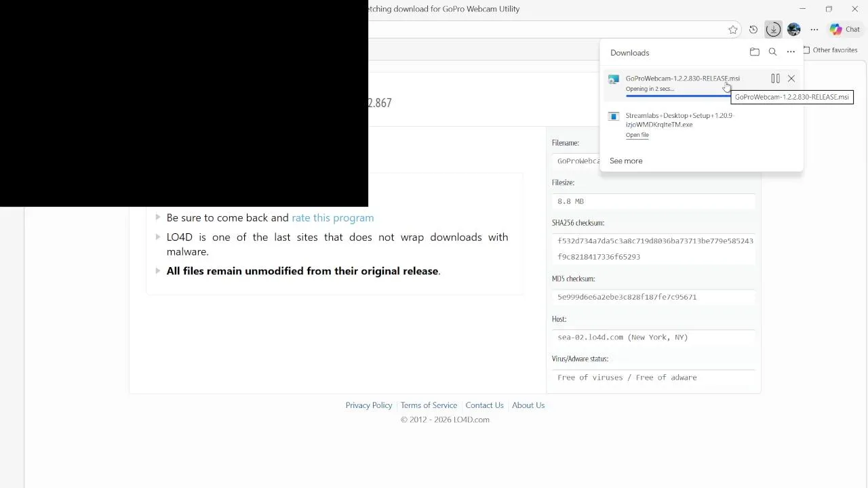Add page to favorites with star icon
Image resolution: width=868 pixels, height=488 pixels.
(733, 29)
